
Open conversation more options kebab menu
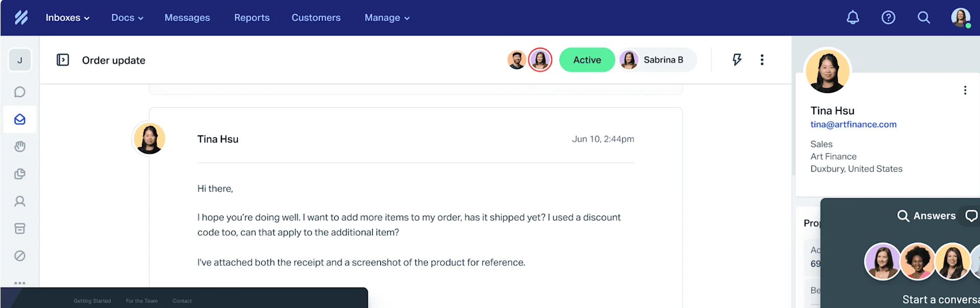click(762, 60)
